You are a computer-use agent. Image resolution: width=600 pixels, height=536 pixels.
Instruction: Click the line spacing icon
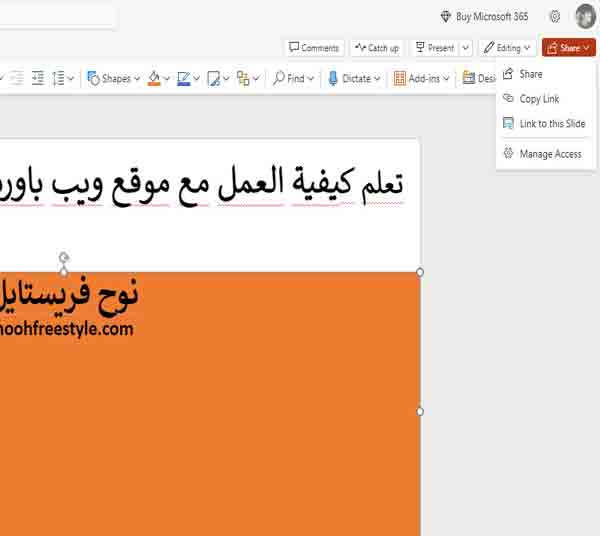[x=58, y=78]
